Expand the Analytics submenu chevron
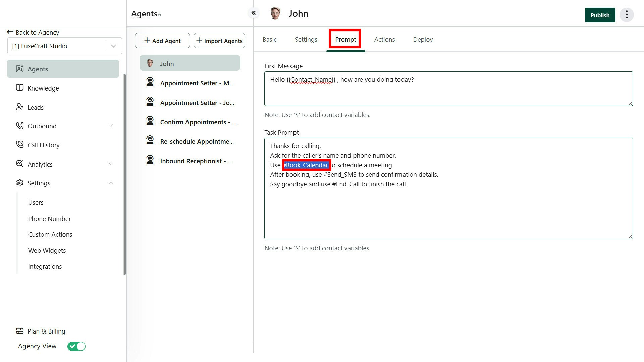Viewport: 644px width, 362px height. (111, 164)
